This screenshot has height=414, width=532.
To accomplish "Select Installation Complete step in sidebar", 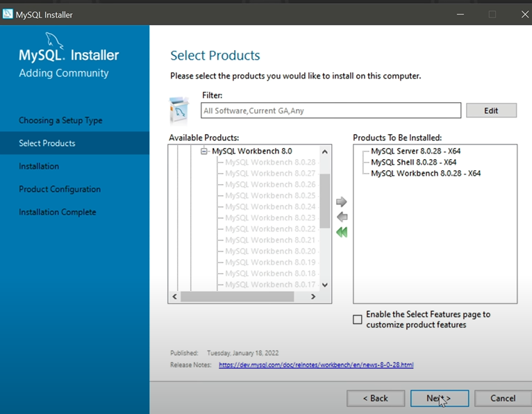I will pos(58,212).
